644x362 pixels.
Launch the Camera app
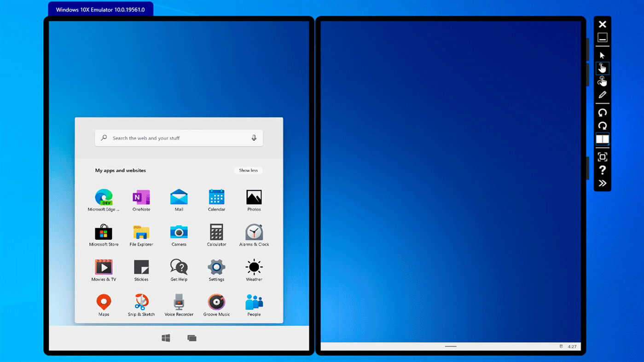click(x=179, y=235)
